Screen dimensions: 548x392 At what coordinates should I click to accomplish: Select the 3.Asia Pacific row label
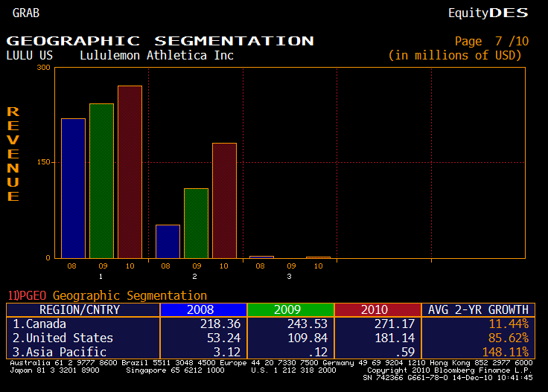click(60, 352)
